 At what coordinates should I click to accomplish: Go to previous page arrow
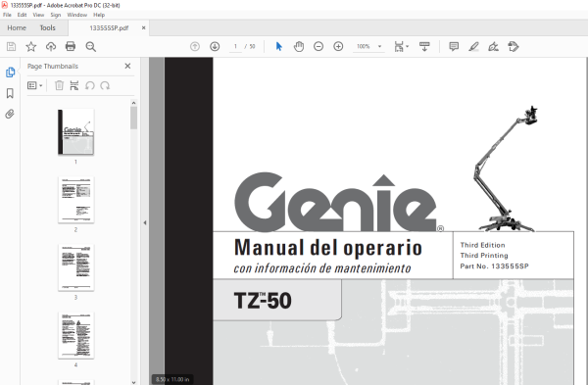[x=195, y=46]
